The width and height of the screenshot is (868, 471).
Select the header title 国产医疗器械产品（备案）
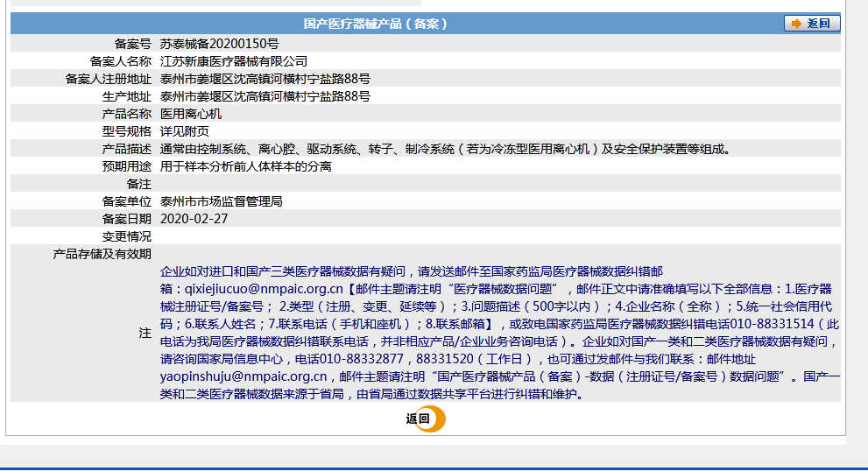point(376,24)
